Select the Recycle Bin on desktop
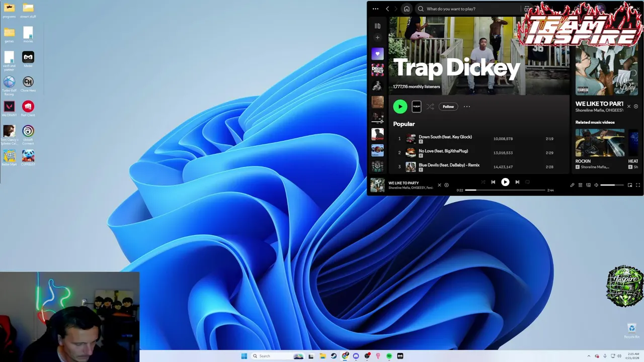 click(x=631, y=331)
